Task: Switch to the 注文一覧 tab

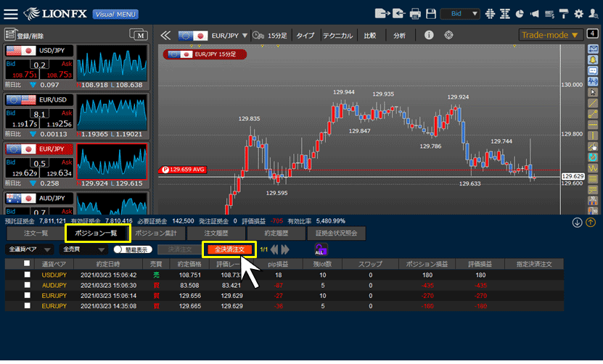Action: pyautogui.click(x=36, y=233)
